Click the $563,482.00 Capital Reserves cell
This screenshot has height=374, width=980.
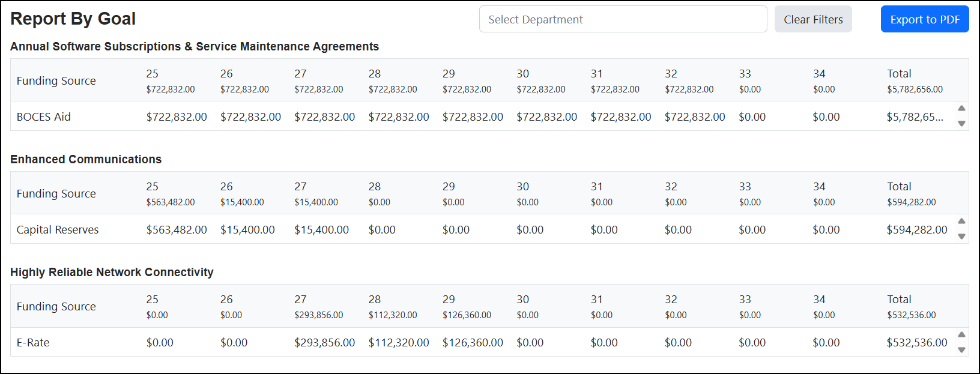pyautogui.click(x=177, y=229)
